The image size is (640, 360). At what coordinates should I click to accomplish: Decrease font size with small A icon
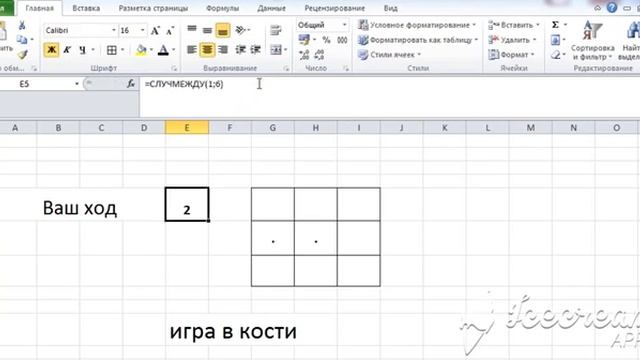170,31
